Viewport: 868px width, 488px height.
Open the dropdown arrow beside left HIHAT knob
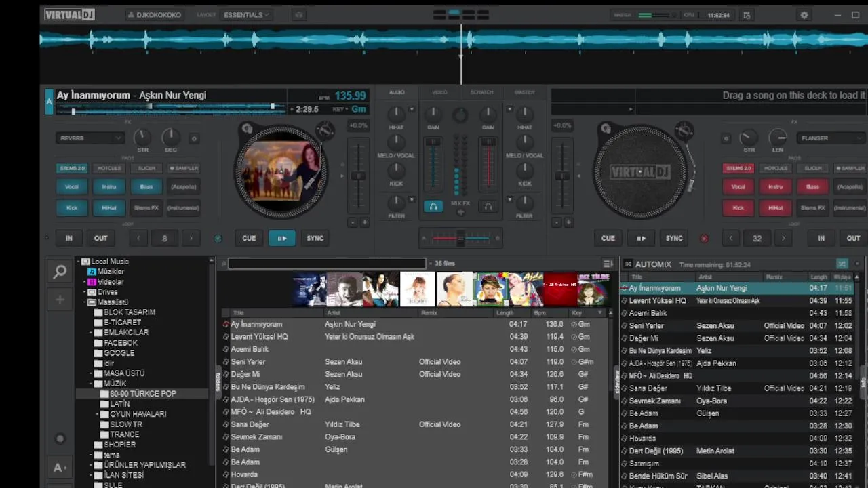(412, 109)
